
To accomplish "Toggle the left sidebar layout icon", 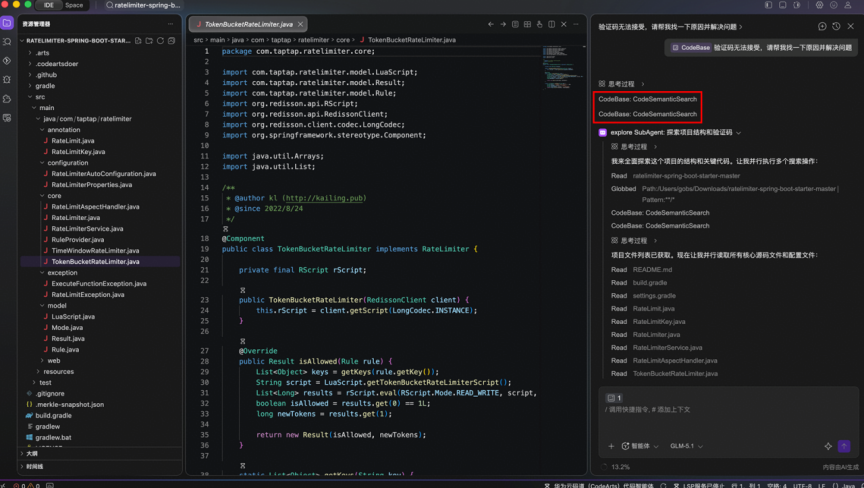I will pos(768,5).
